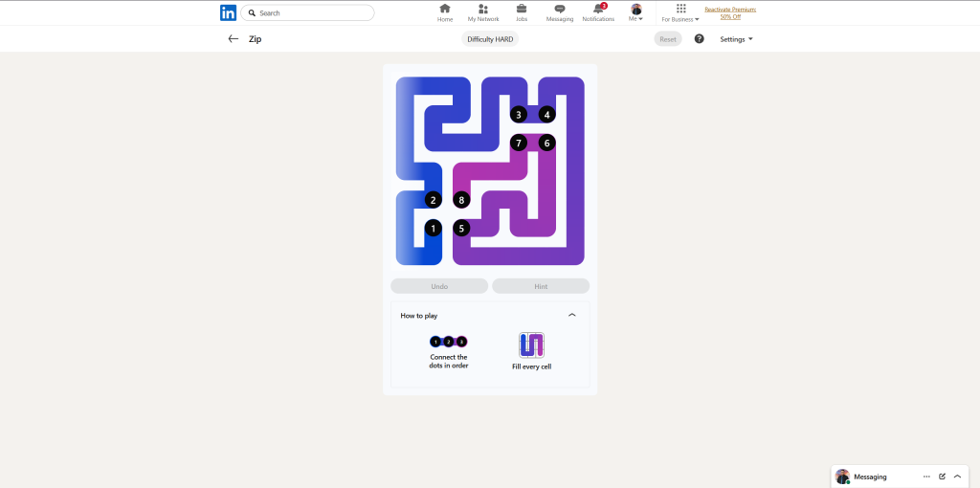The image size is (980, 488).
Task: Click the Reset button
Action: [x=667, y=39]
